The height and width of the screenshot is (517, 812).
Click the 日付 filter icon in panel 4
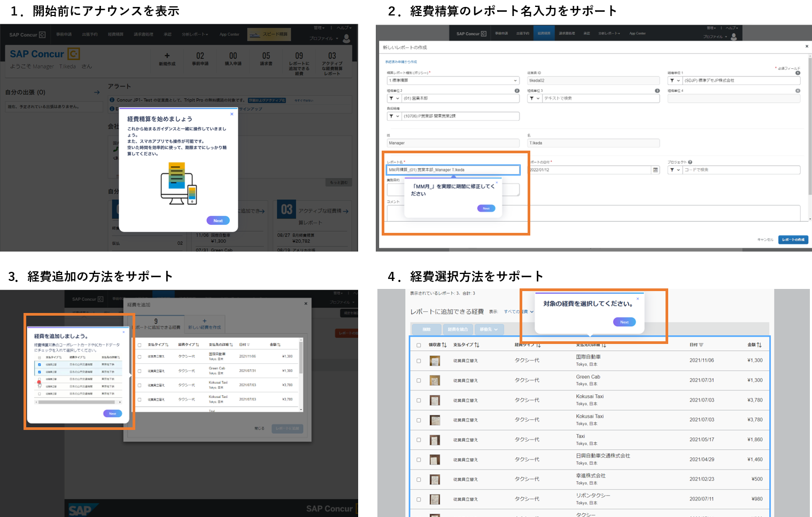[x=700, y=345]
